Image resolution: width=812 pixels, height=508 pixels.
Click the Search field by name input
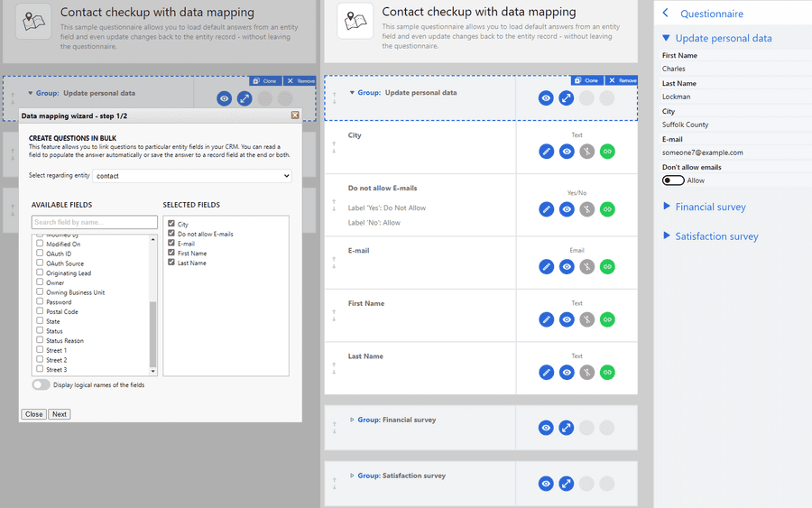tap(94, 222)
